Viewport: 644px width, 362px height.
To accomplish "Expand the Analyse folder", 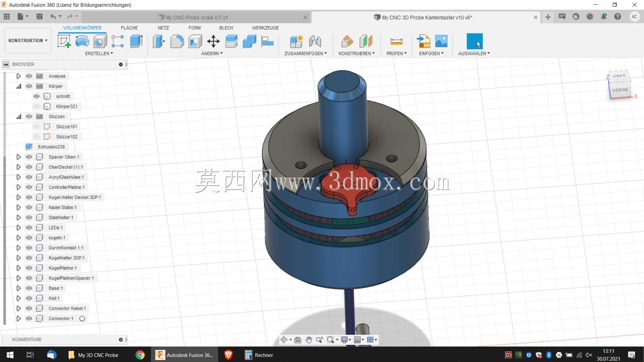I will point(18,76).
